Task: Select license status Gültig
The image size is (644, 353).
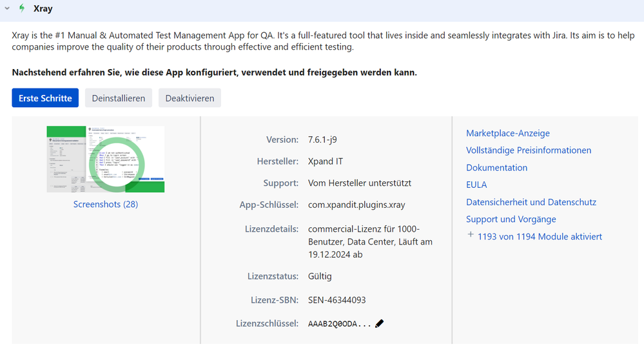Action: pyautogui.click(x=320, y=276)
